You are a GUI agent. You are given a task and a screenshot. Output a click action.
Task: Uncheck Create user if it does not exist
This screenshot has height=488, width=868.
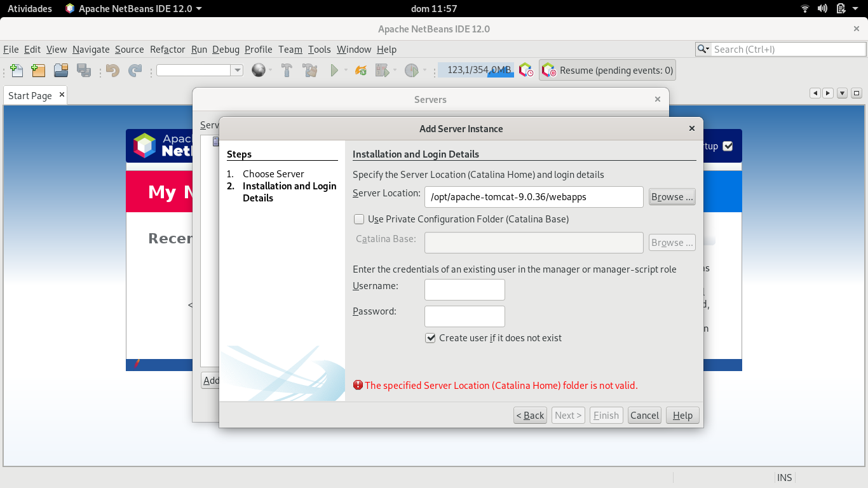[x=430, y=338]
